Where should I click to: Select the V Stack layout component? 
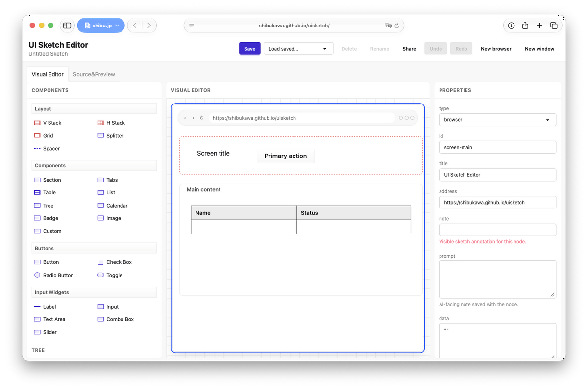[x=48, y=123]
